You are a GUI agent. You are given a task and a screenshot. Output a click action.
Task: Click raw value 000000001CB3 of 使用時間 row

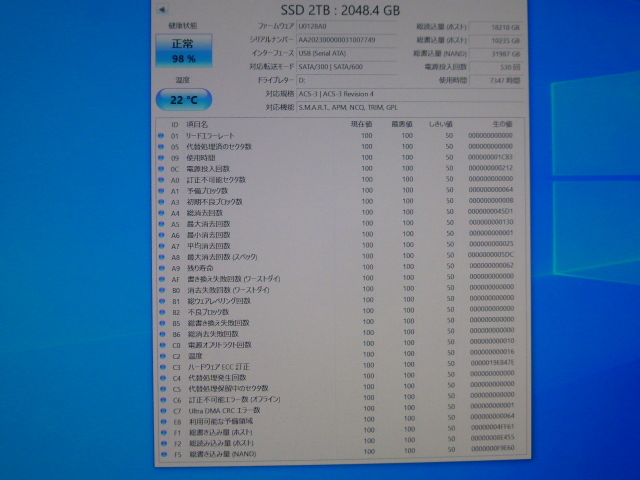[x=491, y=157]
